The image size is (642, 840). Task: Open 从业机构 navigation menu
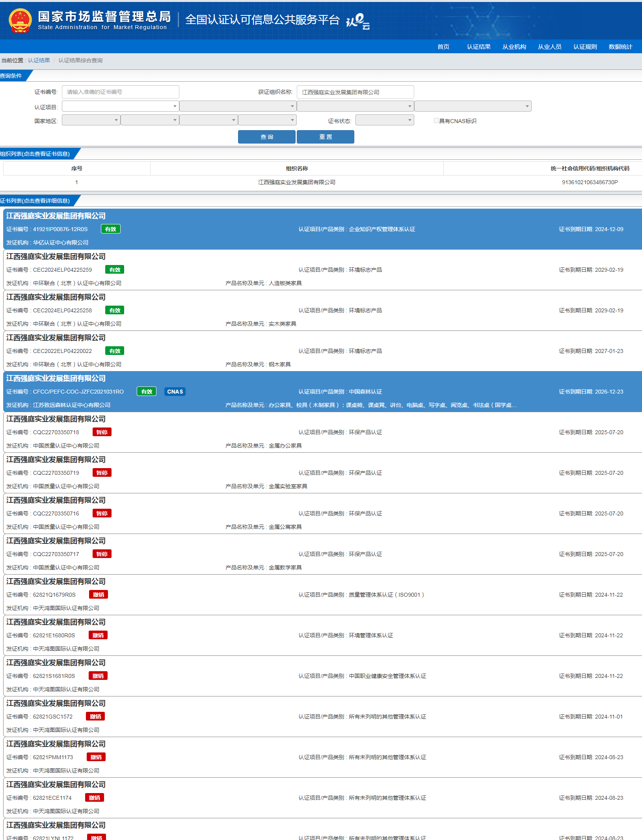click(514, 47)
